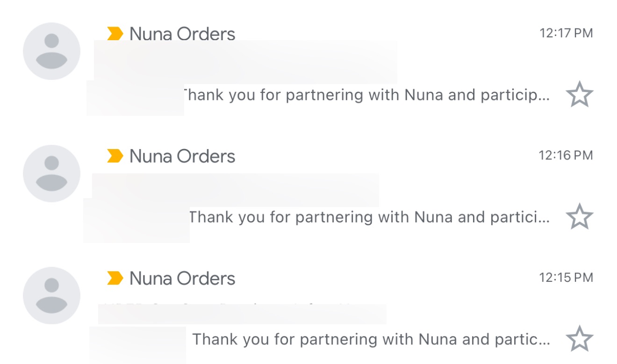Image resolution: width=617 pixels, height=364 pixels.
Task: Toggle the yellow importance marker on the 12:16 PM email
Action: tap(115, 156)
